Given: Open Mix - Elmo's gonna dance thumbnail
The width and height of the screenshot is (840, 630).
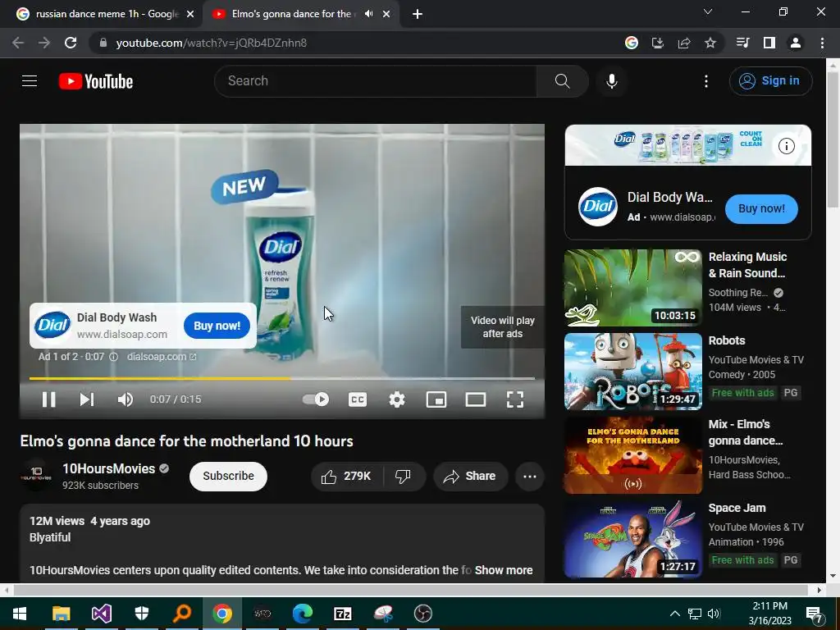Looking at the screenshot, I should coord(632,454).
